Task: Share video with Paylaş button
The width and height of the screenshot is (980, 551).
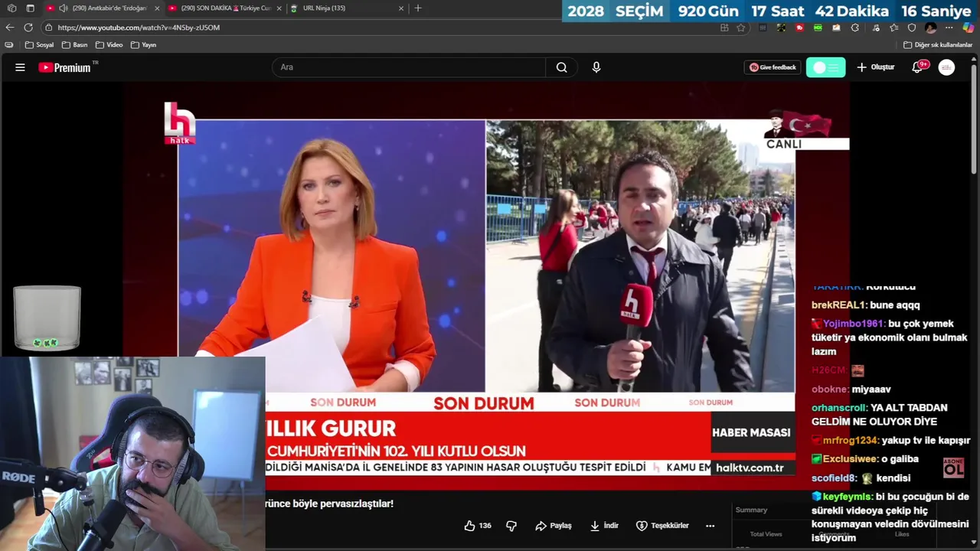Action: pos(554,526)
